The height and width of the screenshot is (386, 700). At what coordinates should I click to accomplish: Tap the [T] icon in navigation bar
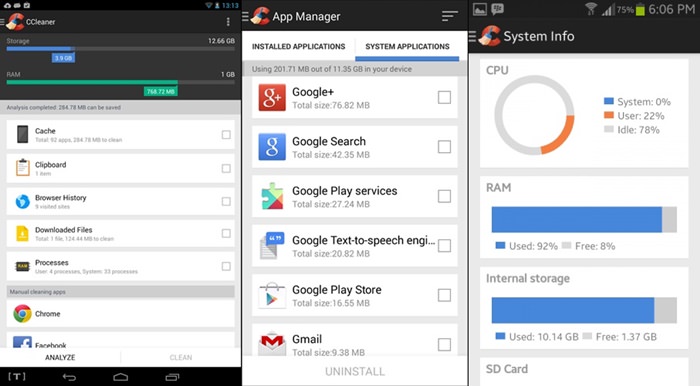tap(17, 377)
